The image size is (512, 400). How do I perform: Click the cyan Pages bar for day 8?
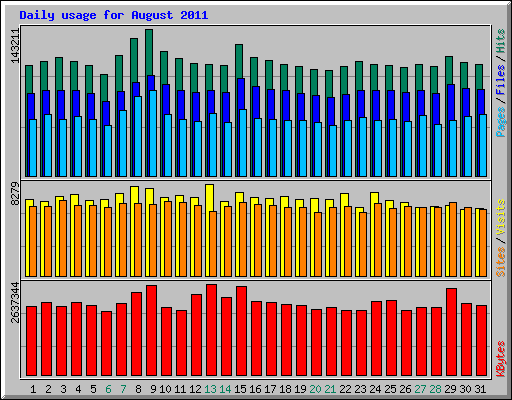pos(138,136)
